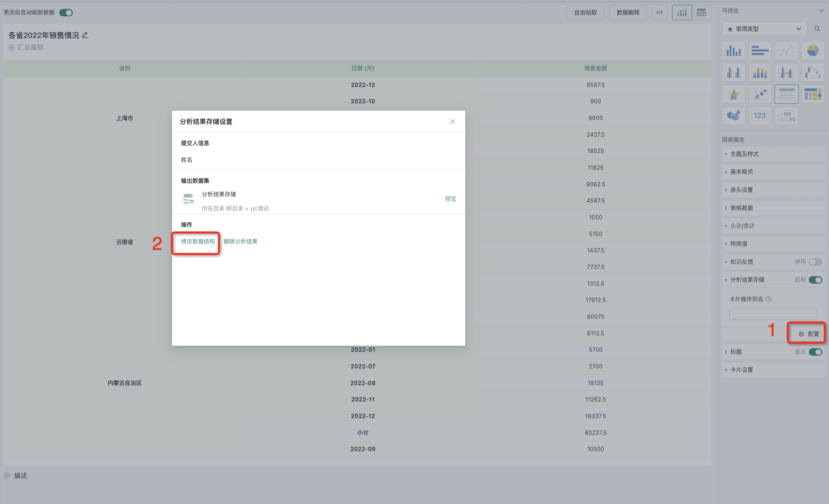Click the 预览 link in dialog

(451, 199)
